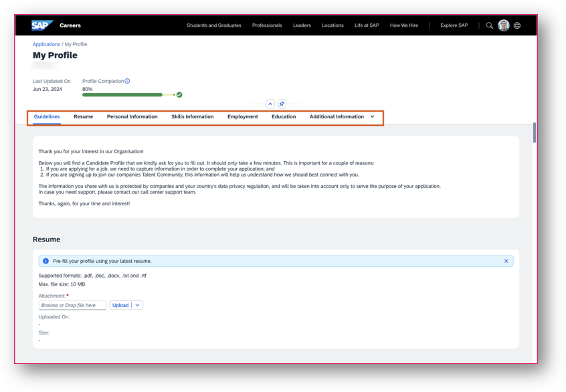The image size is (566, 392).
Task: Click the page vertical scrollbar
Action: pyautogui.click(x=535, y=132)
